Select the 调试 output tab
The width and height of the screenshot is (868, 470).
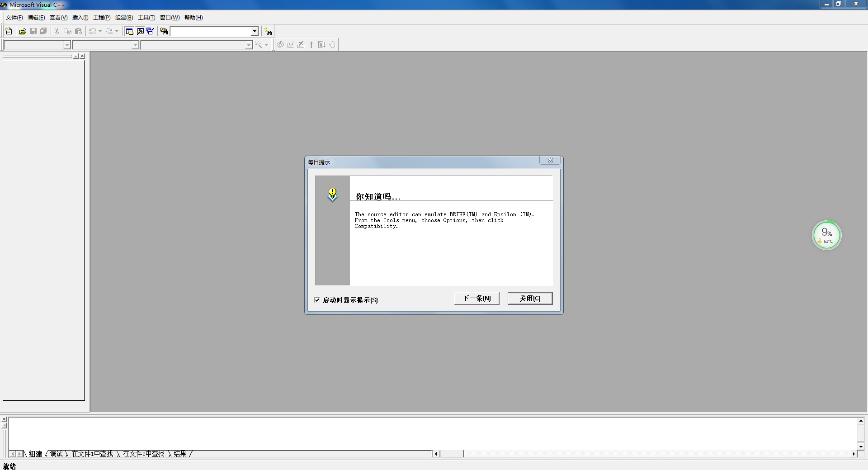(x=57, y=454)
